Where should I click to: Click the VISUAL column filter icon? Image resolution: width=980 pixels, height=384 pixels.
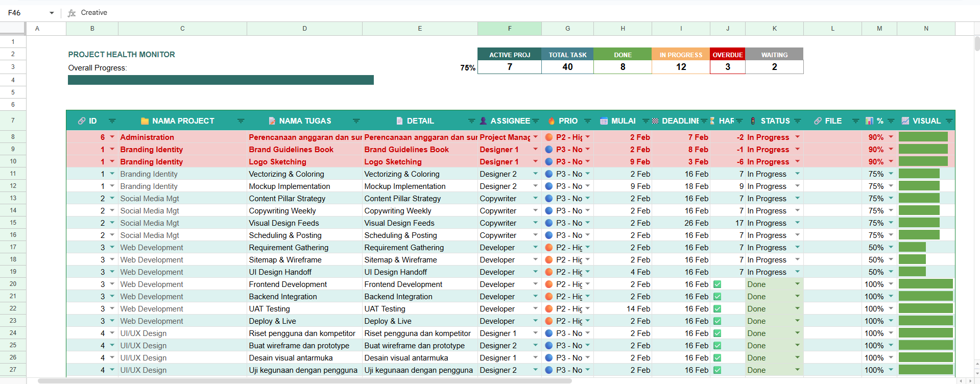tap(949, 121)
